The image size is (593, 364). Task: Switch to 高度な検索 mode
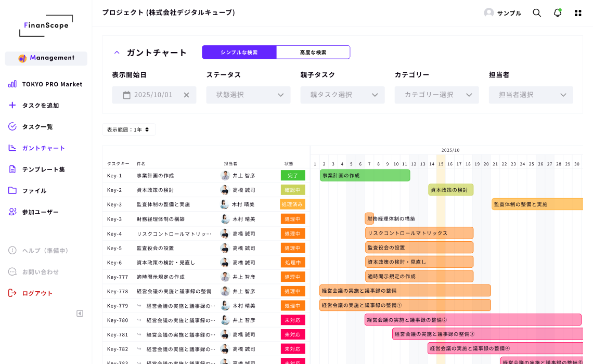(x=313, y=53)
